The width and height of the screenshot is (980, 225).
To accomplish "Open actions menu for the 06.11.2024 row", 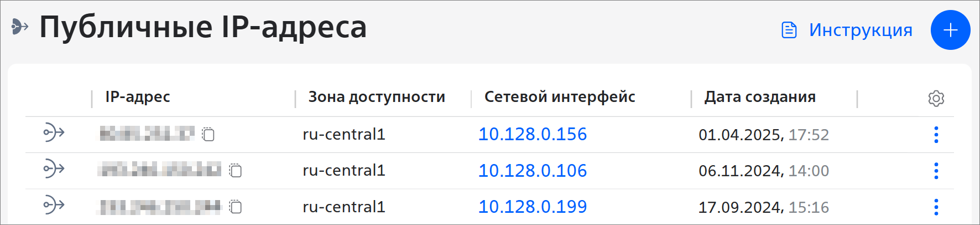I will (x=936, y=171).
